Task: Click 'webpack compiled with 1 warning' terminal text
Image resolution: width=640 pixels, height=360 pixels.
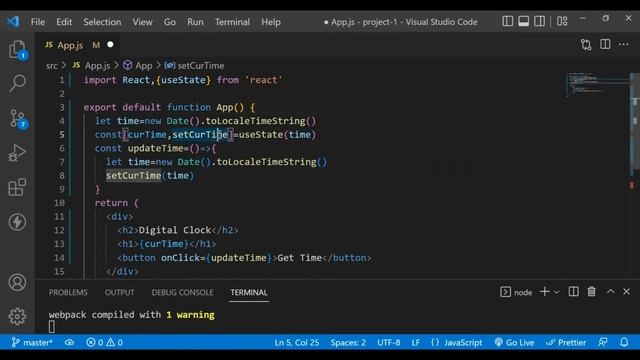Action: click(131, 315)
